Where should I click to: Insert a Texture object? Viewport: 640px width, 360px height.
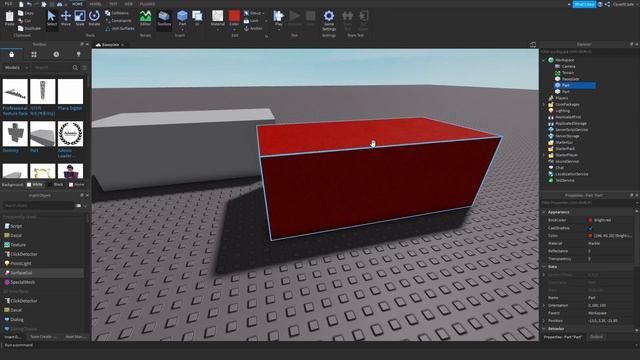pos(15,244)
